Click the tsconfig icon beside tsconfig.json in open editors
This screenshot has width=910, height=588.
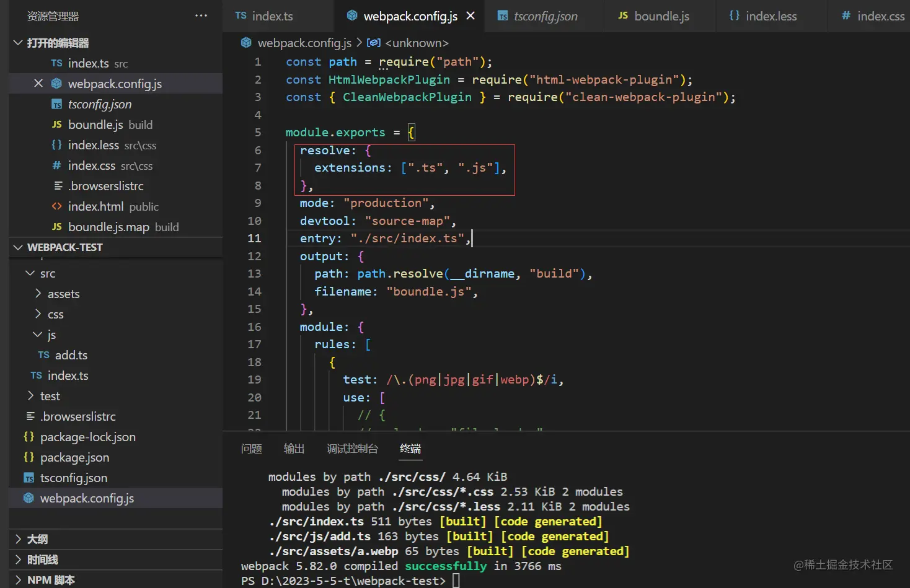(x=56, y=104)
